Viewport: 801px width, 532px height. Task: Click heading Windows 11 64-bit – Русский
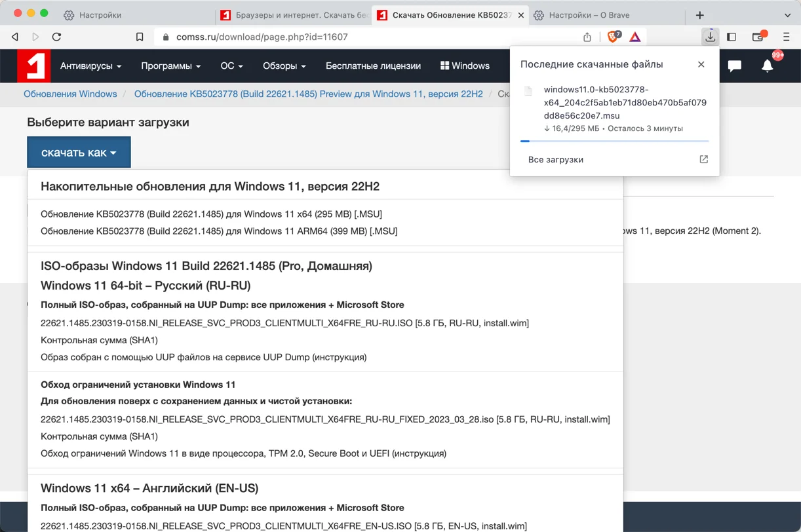coord(146,286)
